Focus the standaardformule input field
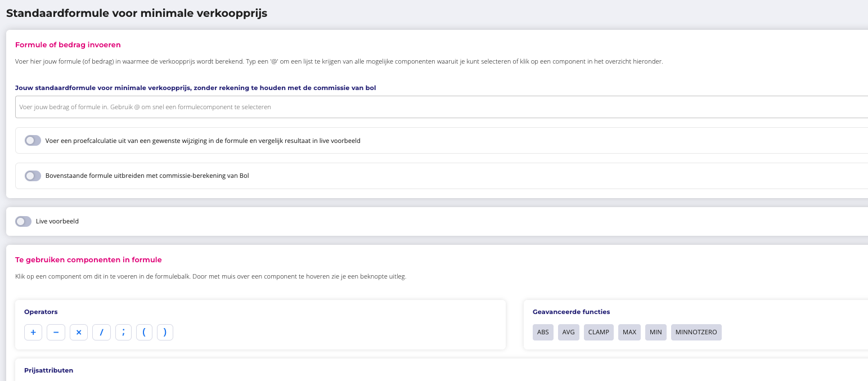The image size is (868, 381). pos(439,107)
